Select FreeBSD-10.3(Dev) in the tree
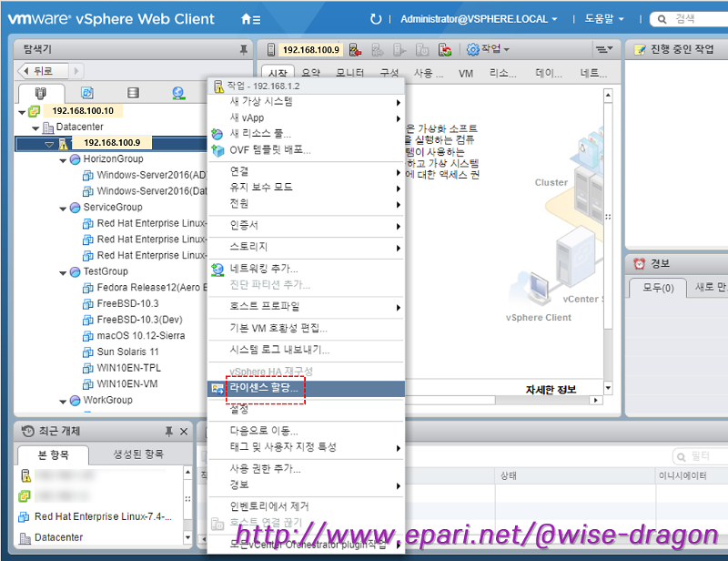 click(x=139, y=320)
